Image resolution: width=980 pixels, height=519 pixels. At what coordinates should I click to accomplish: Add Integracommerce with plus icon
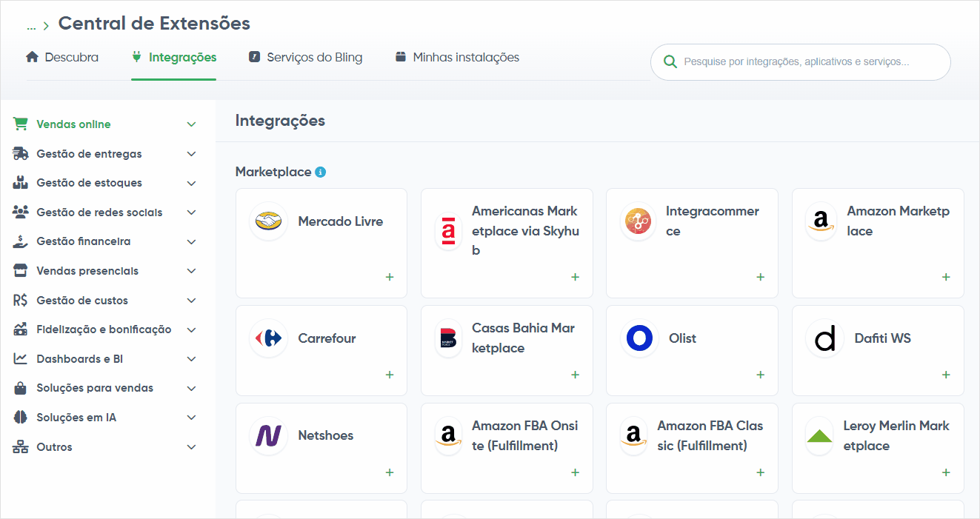(x=760, y=277)
